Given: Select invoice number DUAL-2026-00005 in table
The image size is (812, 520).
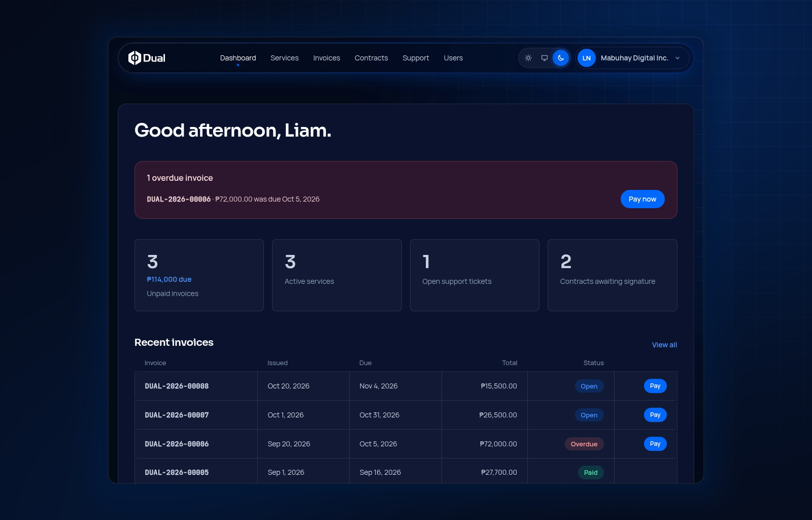Looking at the screenshot, I should (x=177, y=472).
